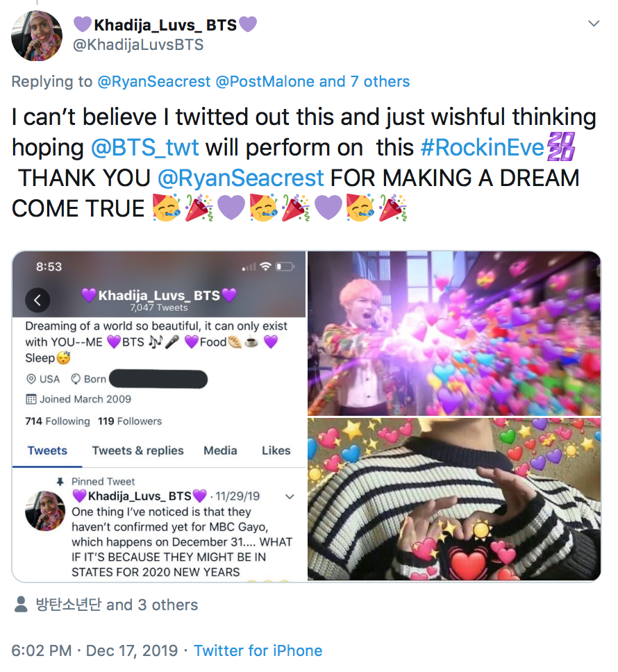Switch to Tweets & replies tab

click(138, 451)
